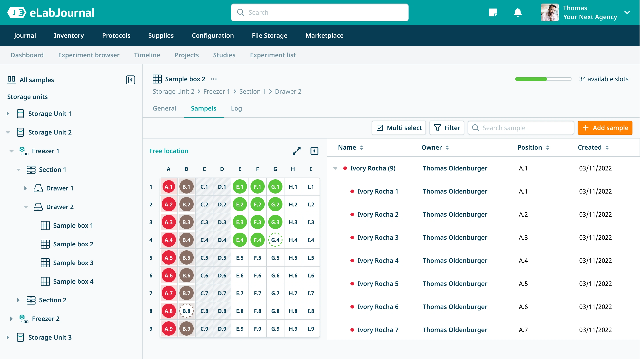This screenshot has height=364, width=640.
Task: Open the Inventory menu
Action: [69, 36]
